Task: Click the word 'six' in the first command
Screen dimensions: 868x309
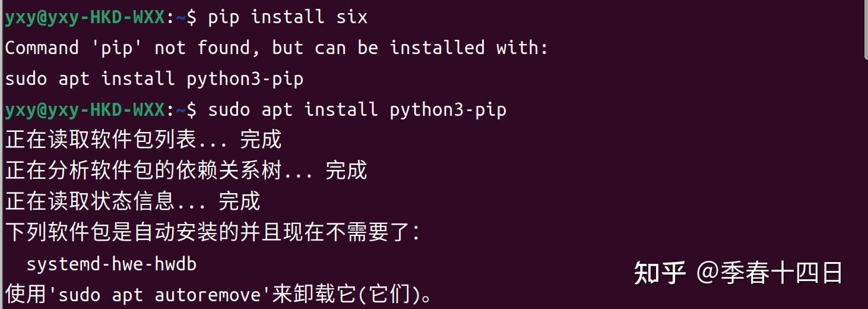Action: click(352, 17)
